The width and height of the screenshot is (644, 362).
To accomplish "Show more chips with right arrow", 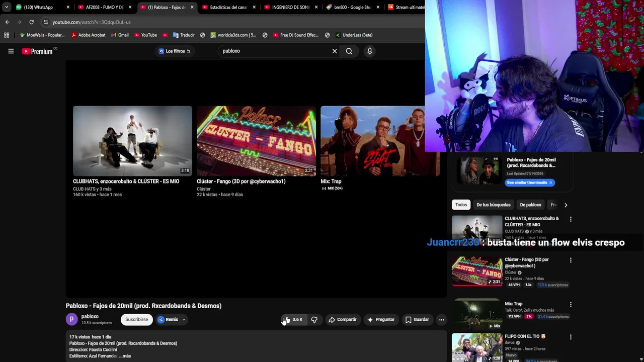I will [x=566, y=205].
